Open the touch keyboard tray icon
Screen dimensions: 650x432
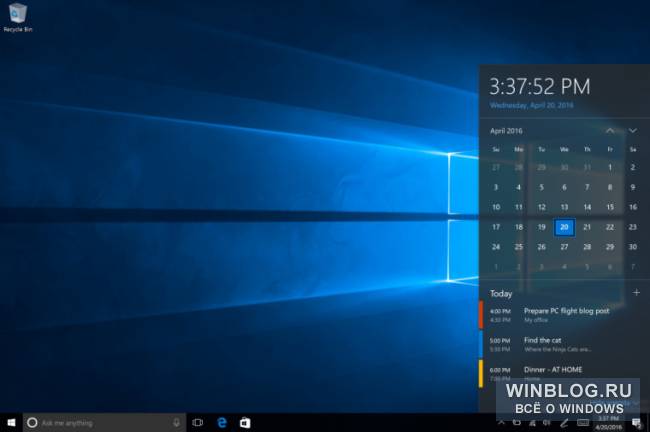point(583,423)
